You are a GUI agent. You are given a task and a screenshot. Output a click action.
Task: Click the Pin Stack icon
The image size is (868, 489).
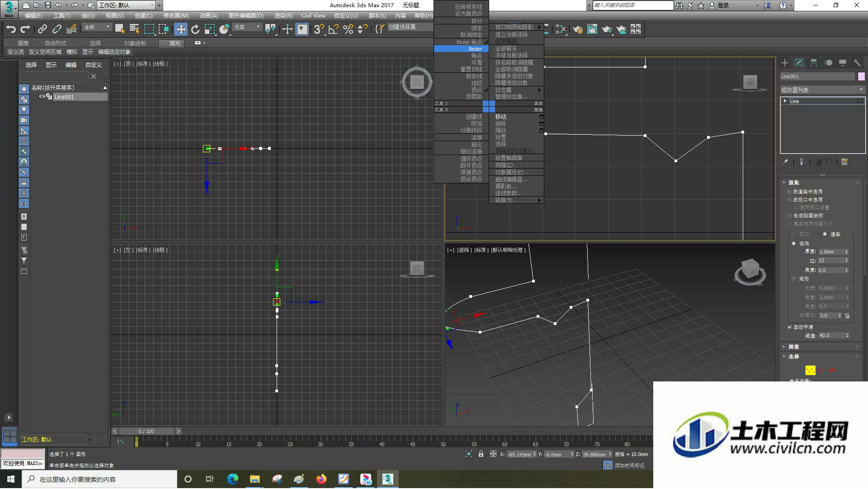point(786,162)
